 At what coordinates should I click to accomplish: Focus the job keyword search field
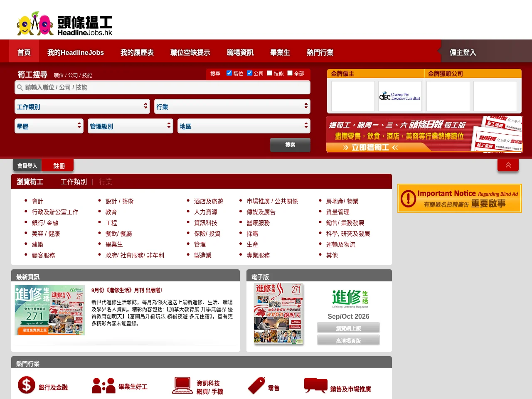(163, 87)
